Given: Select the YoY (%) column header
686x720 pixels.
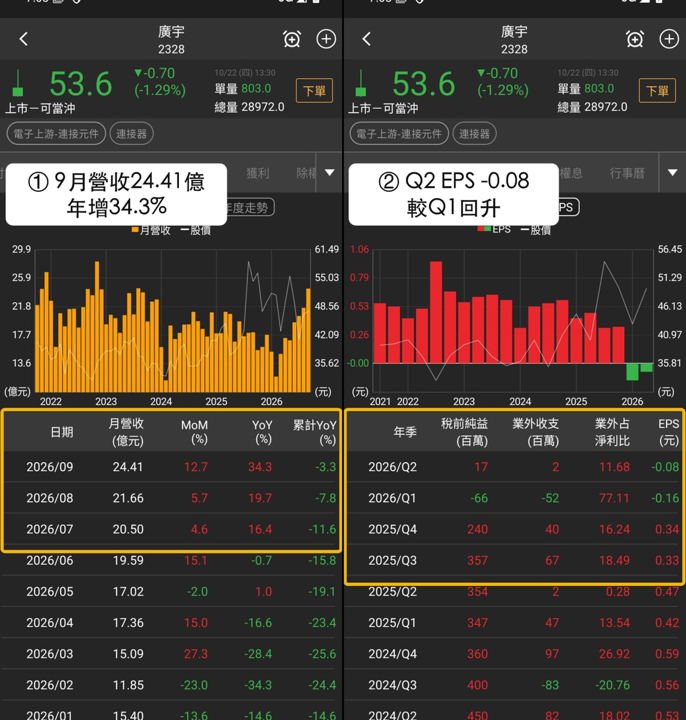Looking at the screenshot, I should [262, 432].
